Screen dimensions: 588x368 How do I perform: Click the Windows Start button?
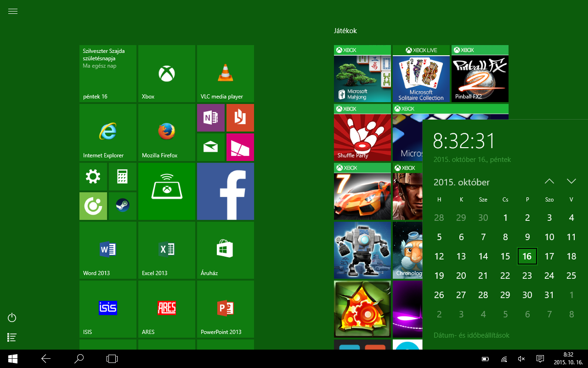pos(13,359)
